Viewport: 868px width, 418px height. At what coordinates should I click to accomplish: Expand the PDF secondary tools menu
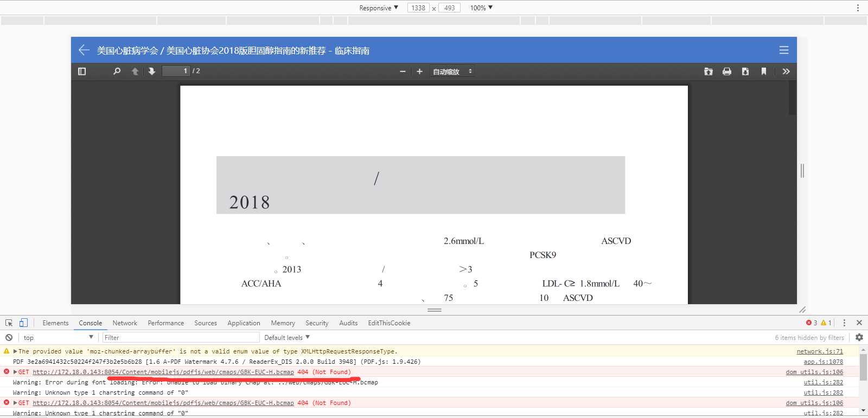point(786,72)
